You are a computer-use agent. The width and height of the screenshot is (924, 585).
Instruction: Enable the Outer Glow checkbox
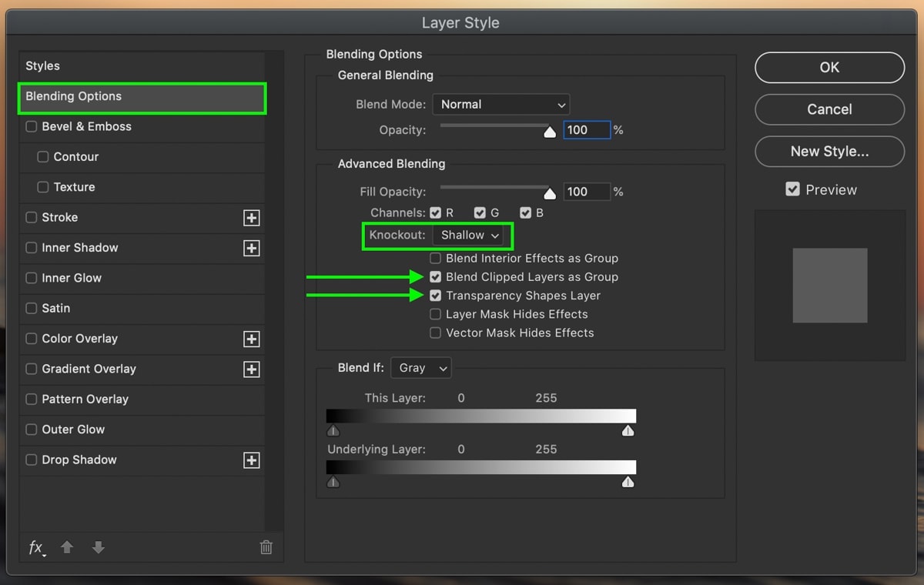point(32,430)
